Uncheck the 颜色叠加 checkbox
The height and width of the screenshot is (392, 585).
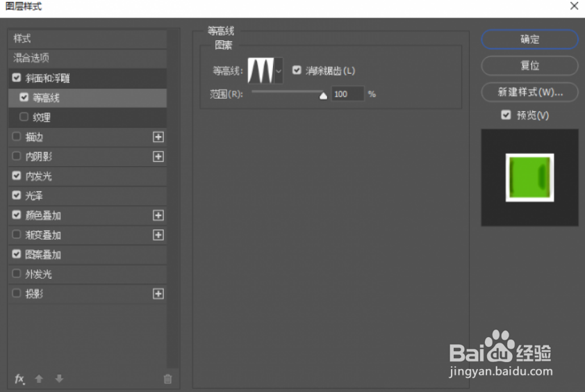[17, 215]
